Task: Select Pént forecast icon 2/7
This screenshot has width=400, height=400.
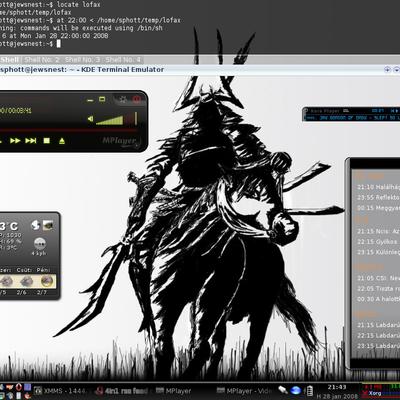Action: [x=46, y=281]
